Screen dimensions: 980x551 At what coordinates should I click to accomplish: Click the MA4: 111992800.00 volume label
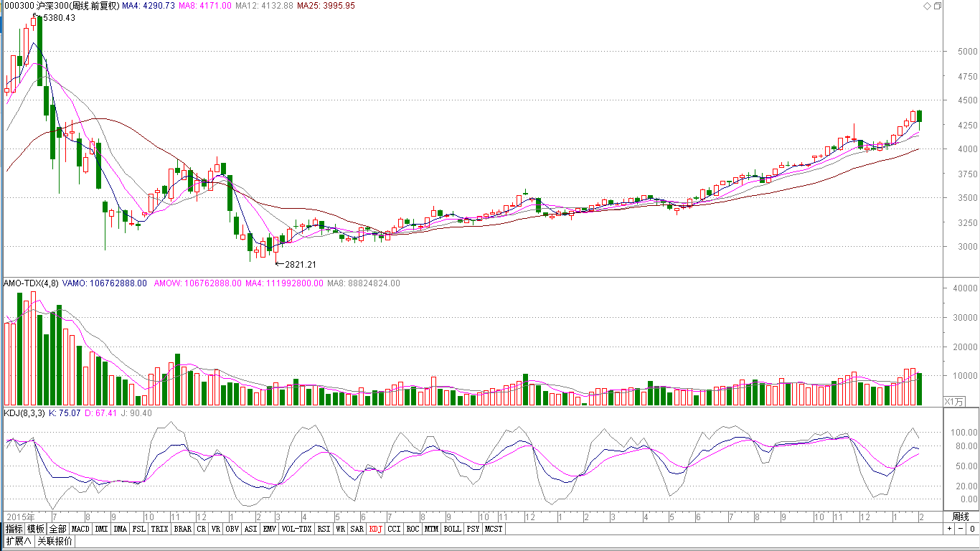click(285, 283)
